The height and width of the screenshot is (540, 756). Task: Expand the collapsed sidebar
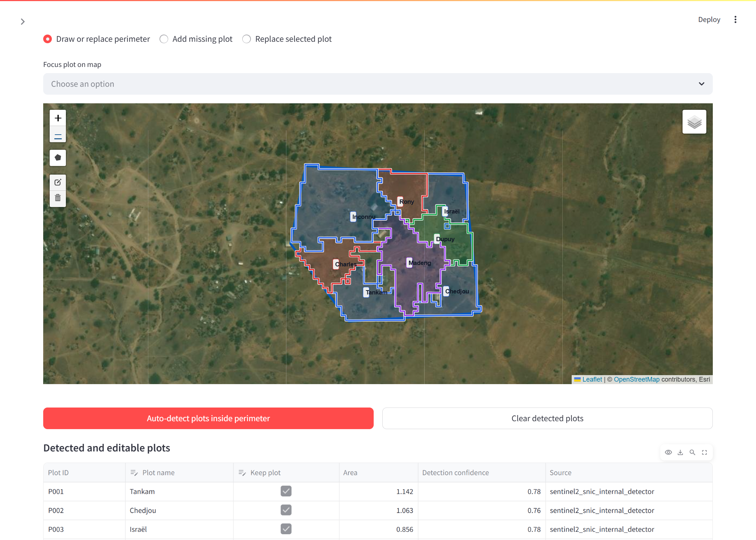click(23, 22)
